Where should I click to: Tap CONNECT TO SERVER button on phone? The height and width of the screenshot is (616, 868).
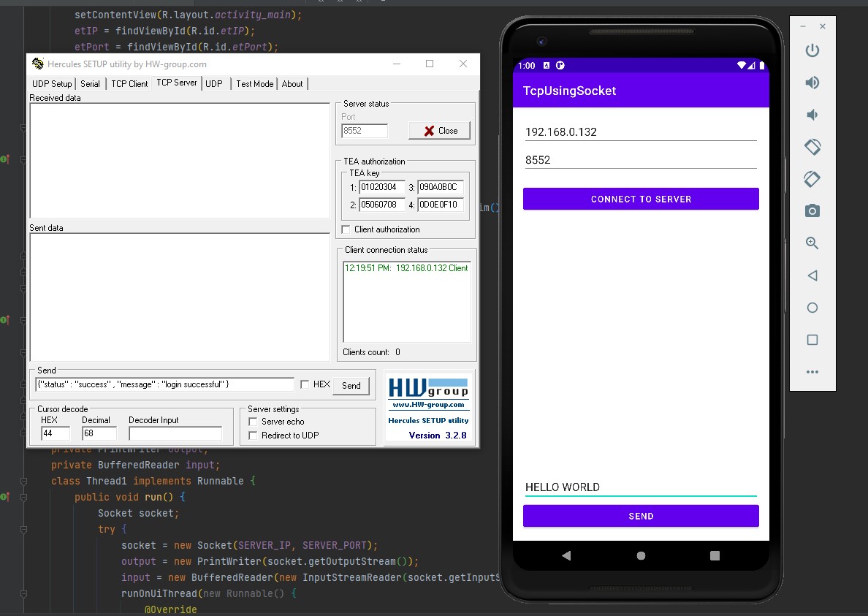pos(641,199)
